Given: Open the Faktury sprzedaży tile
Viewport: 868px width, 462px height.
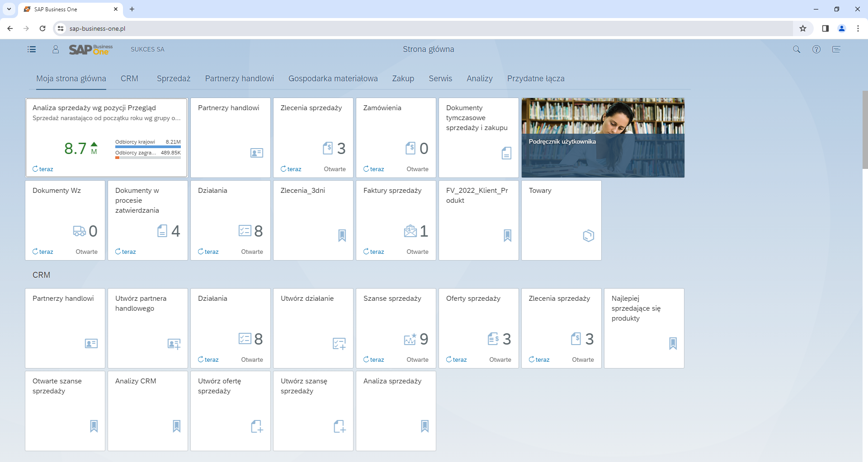Looking at the screenshot, I should coord(396,220).
